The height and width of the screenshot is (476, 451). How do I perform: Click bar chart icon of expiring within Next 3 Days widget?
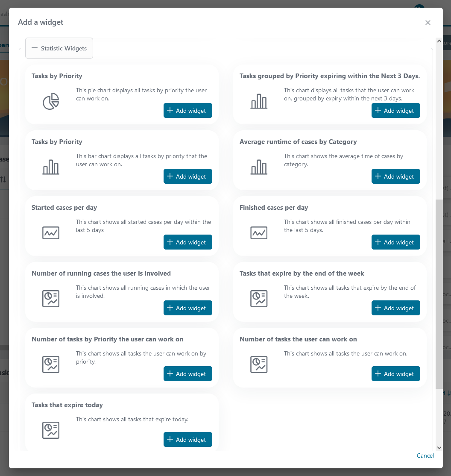coord(259,101)
